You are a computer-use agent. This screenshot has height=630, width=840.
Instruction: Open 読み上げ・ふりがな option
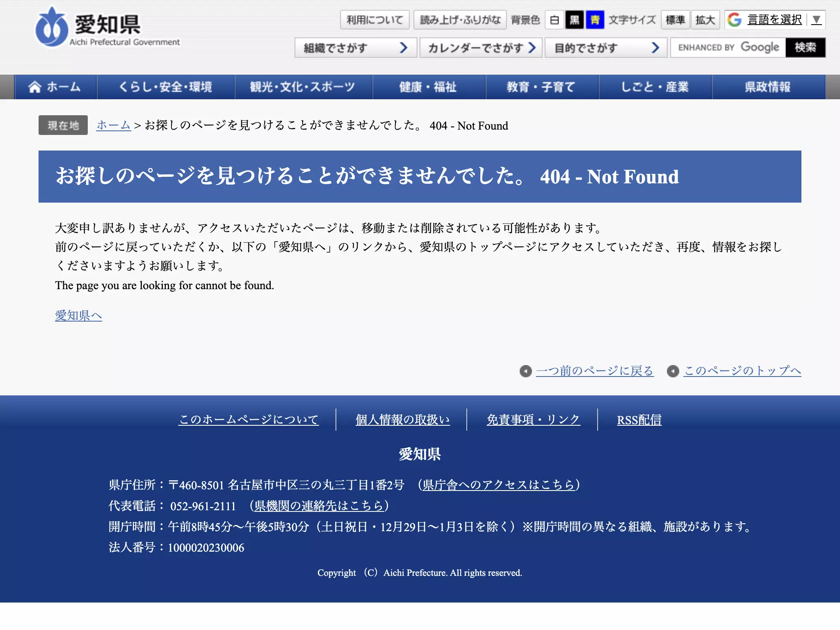tap(460, 20)
